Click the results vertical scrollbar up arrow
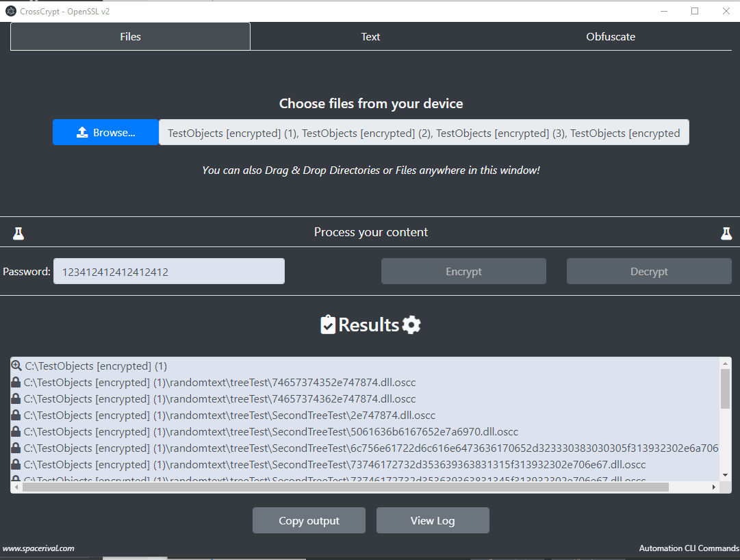 point(726,364)
